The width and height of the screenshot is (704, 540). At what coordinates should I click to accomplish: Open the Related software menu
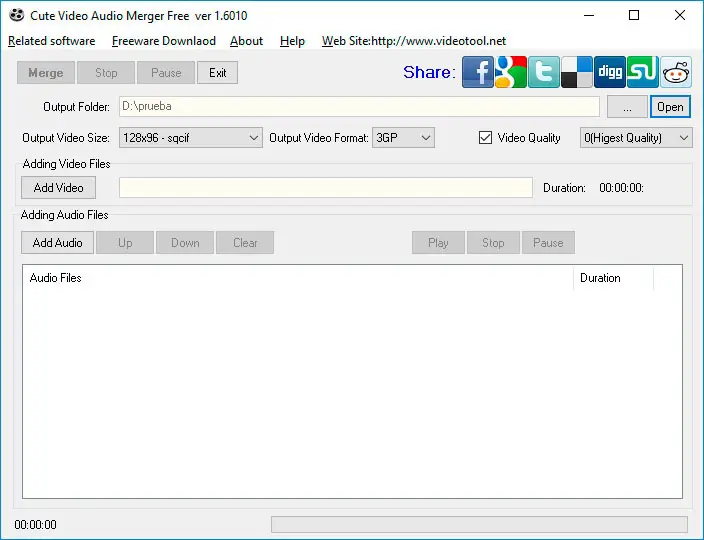(52, 41)
